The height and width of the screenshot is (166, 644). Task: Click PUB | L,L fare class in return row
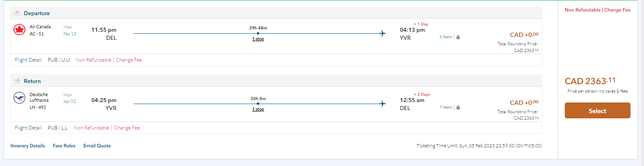pos(58,128)
